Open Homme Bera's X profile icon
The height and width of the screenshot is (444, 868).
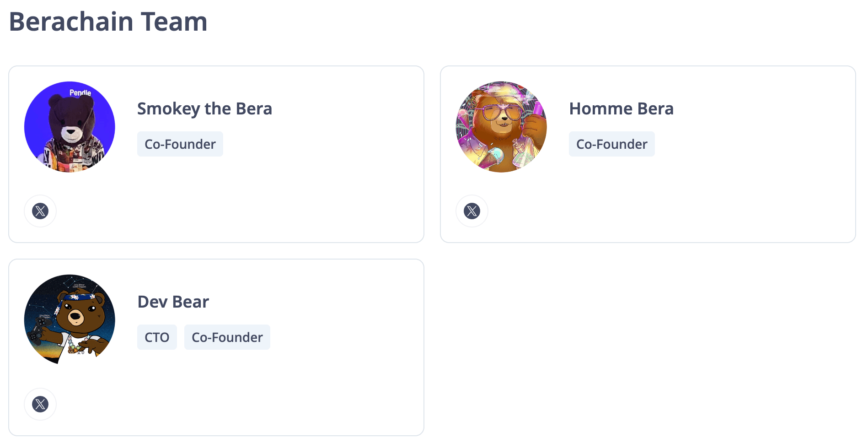click(472, 211)
